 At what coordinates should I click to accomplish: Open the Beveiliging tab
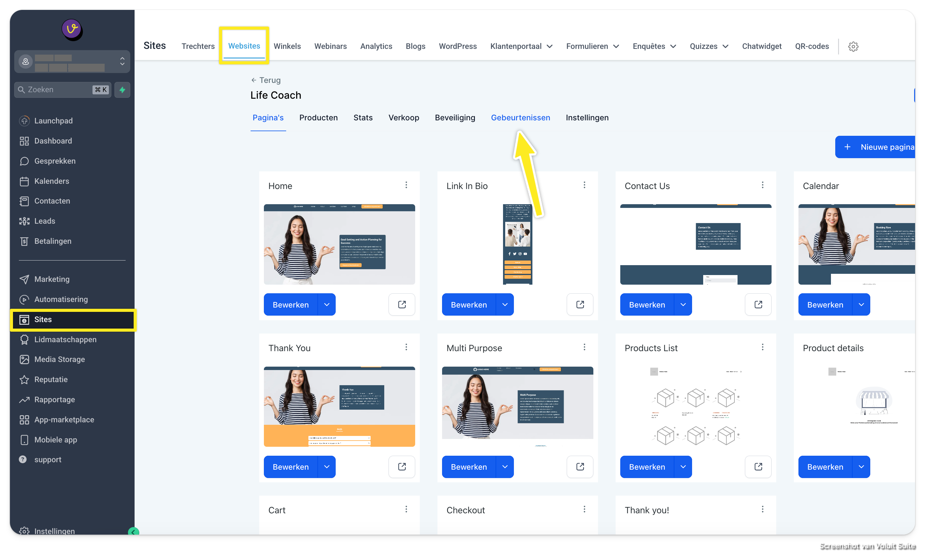tap(455, 118)
